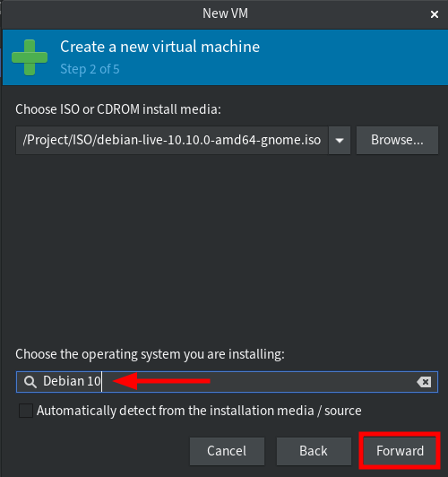Viewport: 448px width, 477px height.
Task: Clear the Debian 10 search text
Action: click(x=424, y=382)
